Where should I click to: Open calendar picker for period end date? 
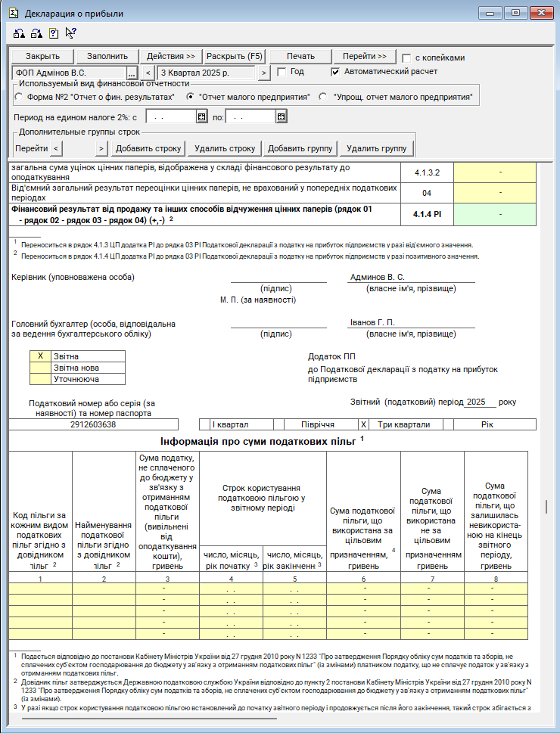(x=281, y=116)
